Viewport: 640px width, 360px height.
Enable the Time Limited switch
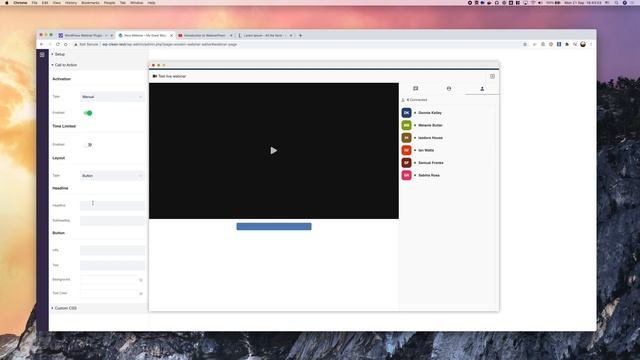point(88,144)
